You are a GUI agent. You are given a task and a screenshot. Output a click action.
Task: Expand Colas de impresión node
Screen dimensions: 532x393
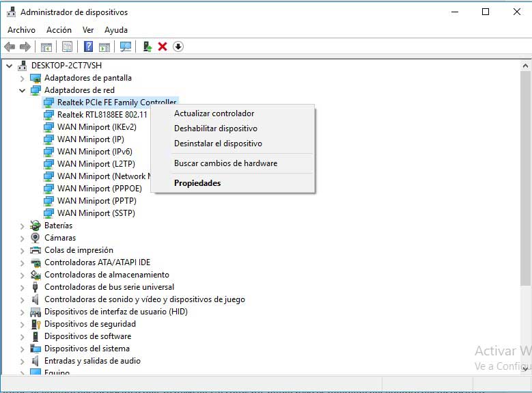click(x=22, y=251)
